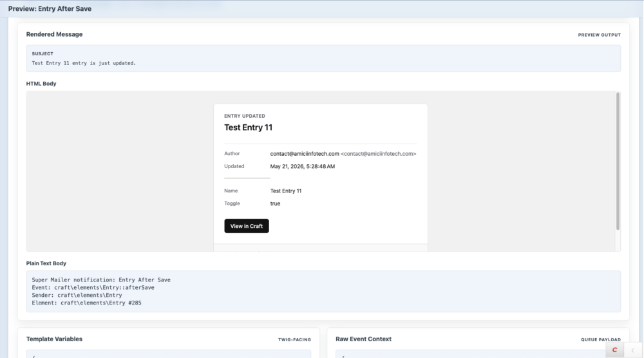Click the 'PREVIEW OUTPUT' label
Screen dimensions: 644x358
599,35
